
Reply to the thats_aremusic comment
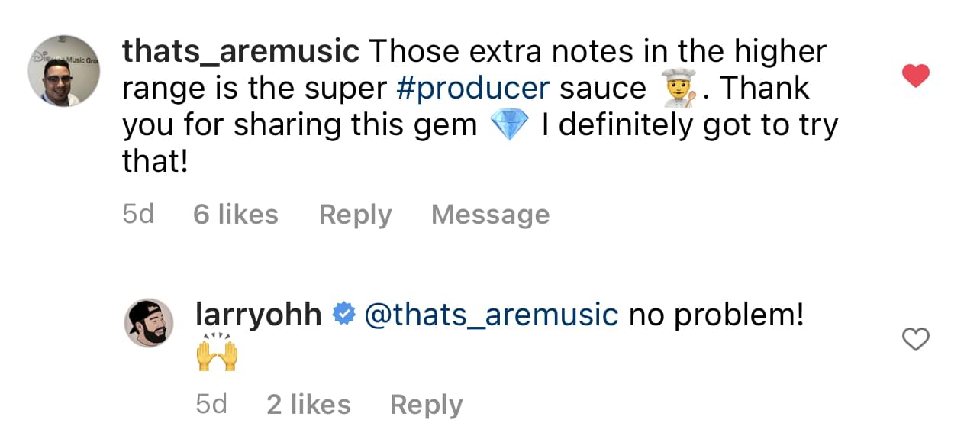pyautogui.click(x=355, y=215)
